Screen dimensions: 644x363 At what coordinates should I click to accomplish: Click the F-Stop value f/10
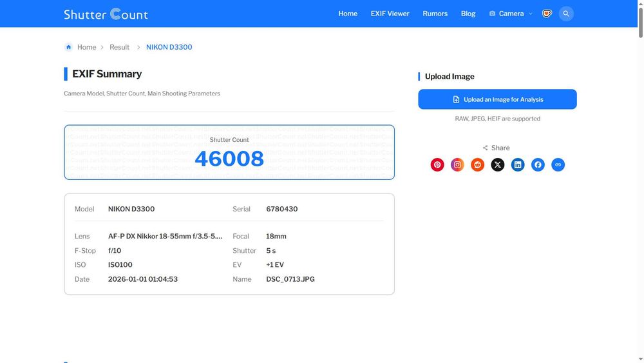point(115,250)
